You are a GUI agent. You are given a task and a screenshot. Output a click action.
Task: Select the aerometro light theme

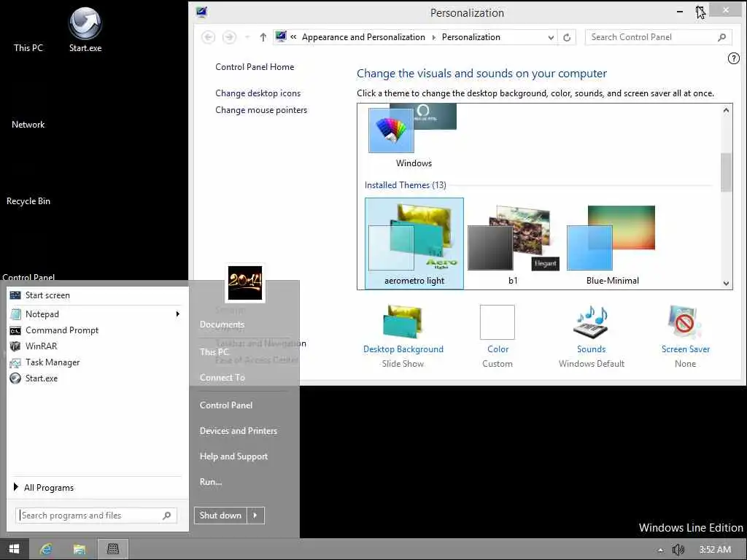tap(414, 244)
